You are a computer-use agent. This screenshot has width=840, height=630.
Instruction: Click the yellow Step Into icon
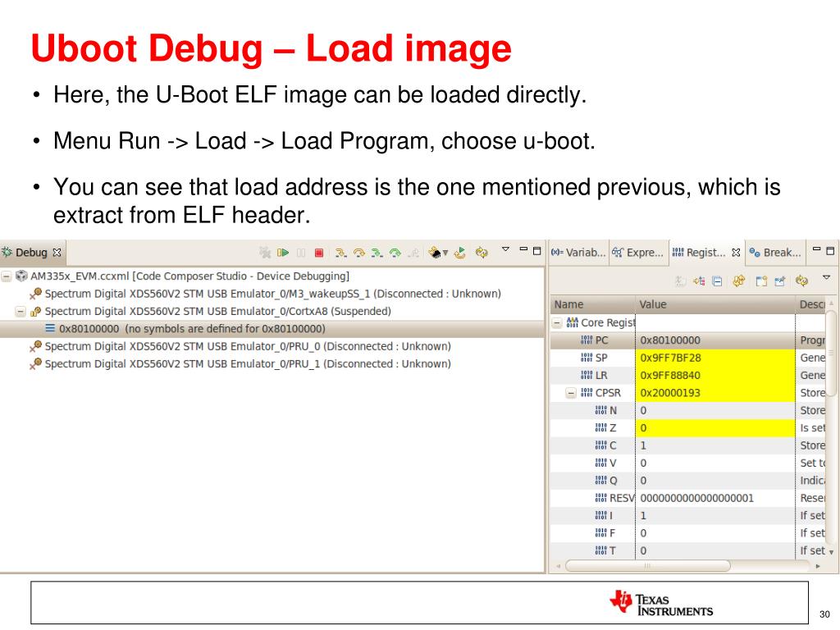[x=340, y=253]
